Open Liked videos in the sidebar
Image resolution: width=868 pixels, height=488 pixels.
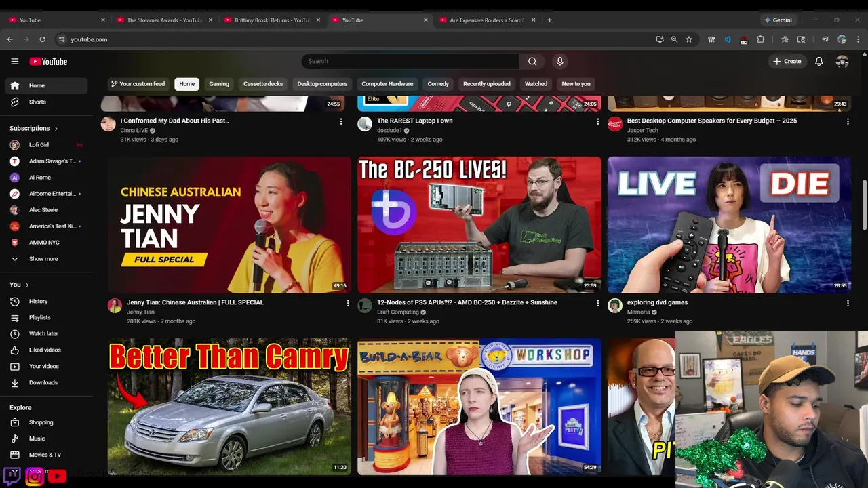click(46, 350)
